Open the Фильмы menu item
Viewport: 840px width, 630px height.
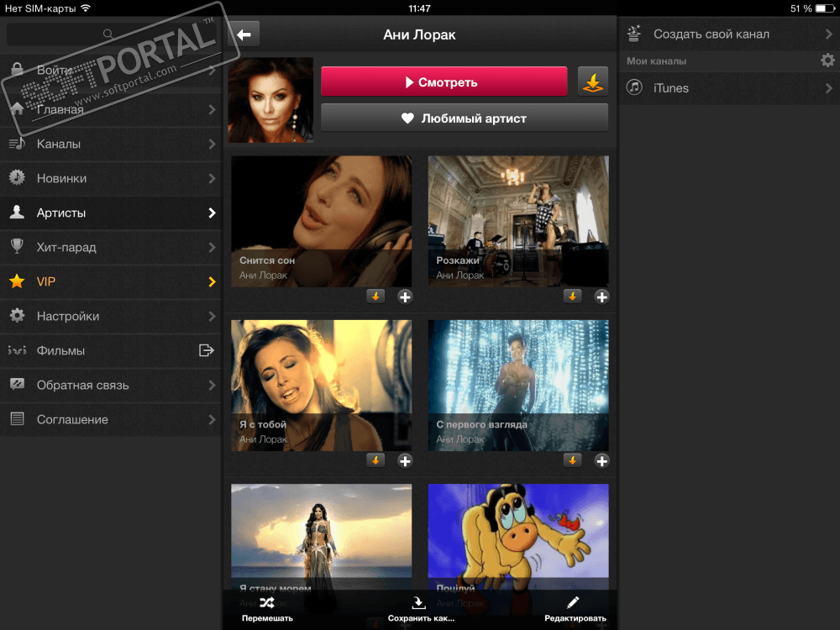(x=111, y=350)
